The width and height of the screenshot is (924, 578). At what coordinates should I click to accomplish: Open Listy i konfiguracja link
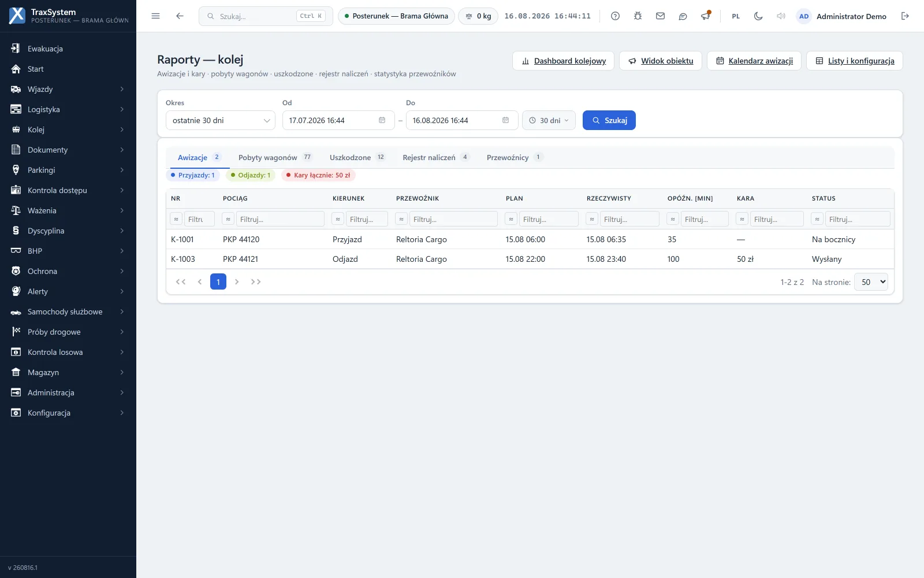pos(855,61)
